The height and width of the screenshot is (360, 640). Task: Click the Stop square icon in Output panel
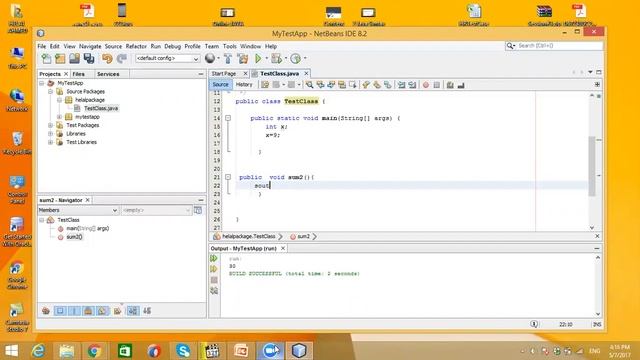214,280
